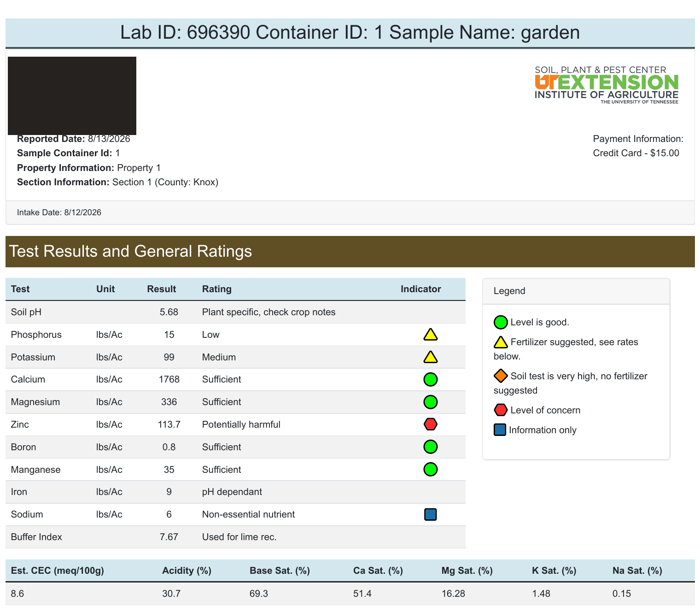Click the 'Used for lime rec.' rating

pyautogui.click(x=239, y=537)
